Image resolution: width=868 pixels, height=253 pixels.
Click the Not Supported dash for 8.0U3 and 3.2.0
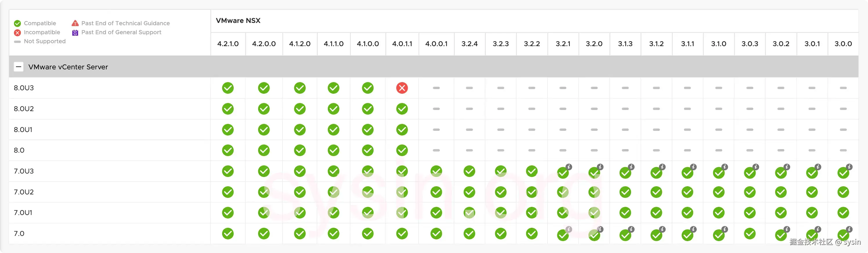pos(594,88)
